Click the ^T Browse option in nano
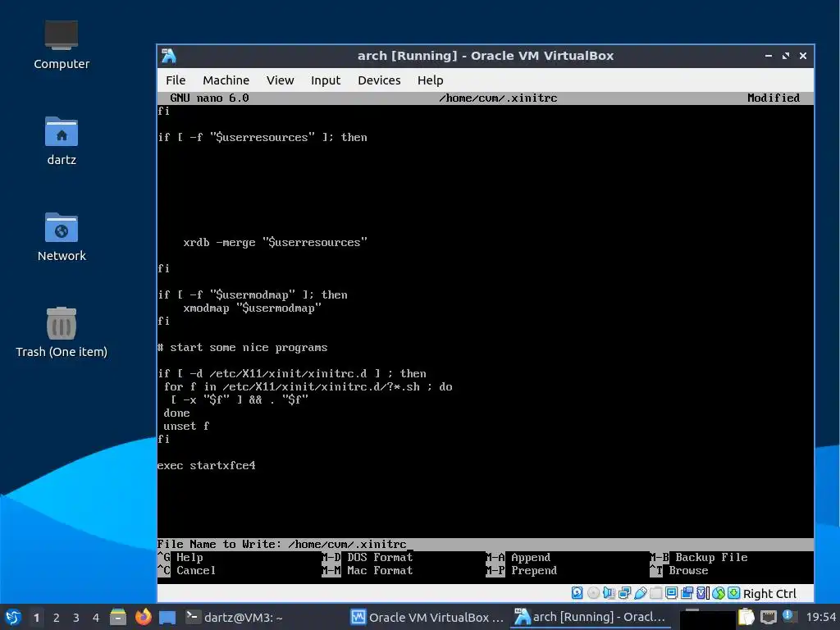This screenshot has height=630, width=840. point(679,571)
